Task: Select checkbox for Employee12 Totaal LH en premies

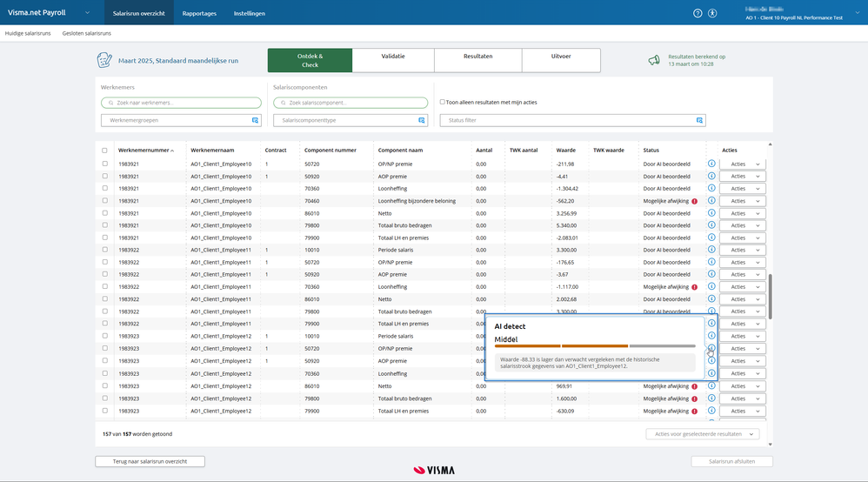Action: point(104,411)
